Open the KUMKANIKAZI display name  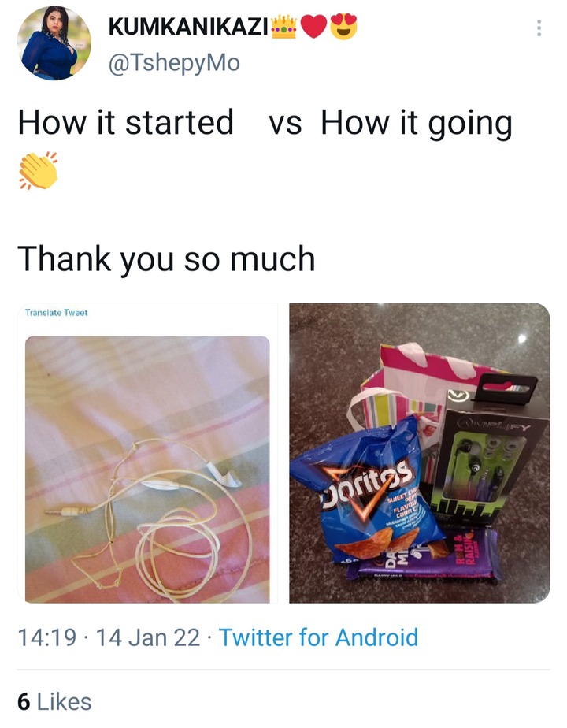pyautogui.click(x=188, y=28)
